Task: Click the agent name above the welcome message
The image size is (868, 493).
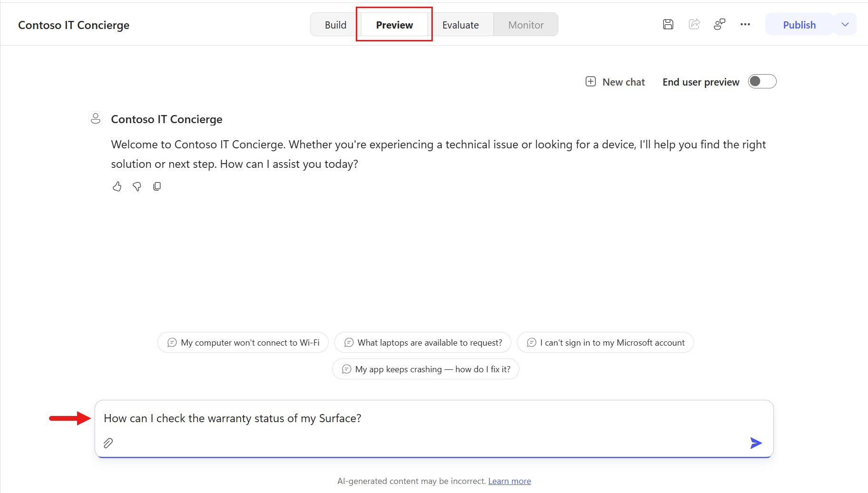Action: [166, 119]
